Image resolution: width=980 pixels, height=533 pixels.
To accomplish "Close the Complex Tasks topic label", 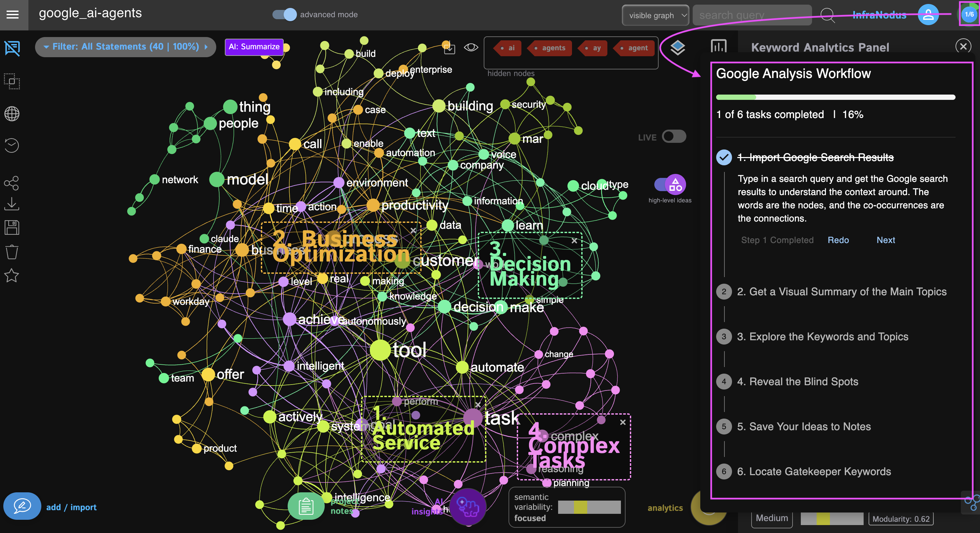I will tap(623, 422).
